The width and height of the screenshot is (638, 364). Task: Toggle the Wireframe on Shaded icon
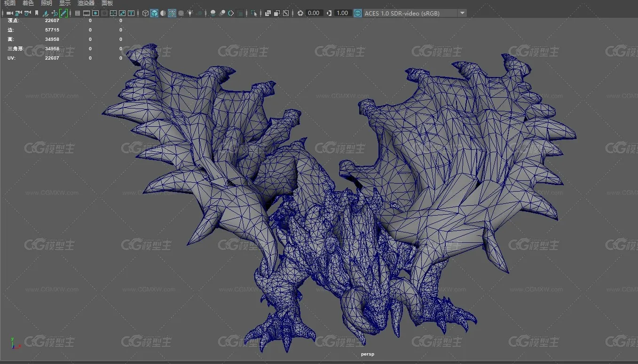click(x=172, y=13)
